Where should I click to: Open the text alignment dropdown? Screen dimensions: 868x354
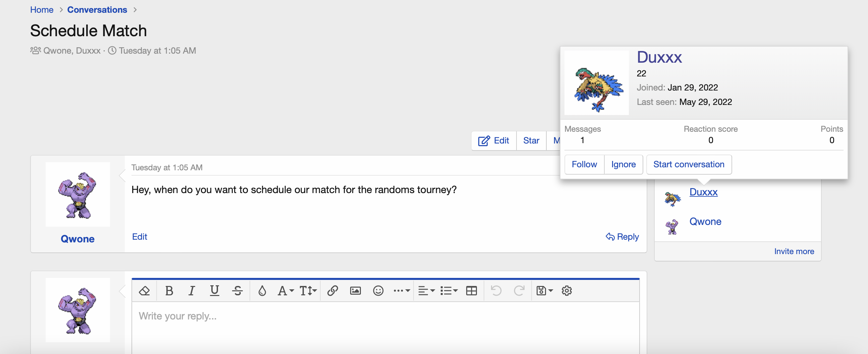(426, 290)
